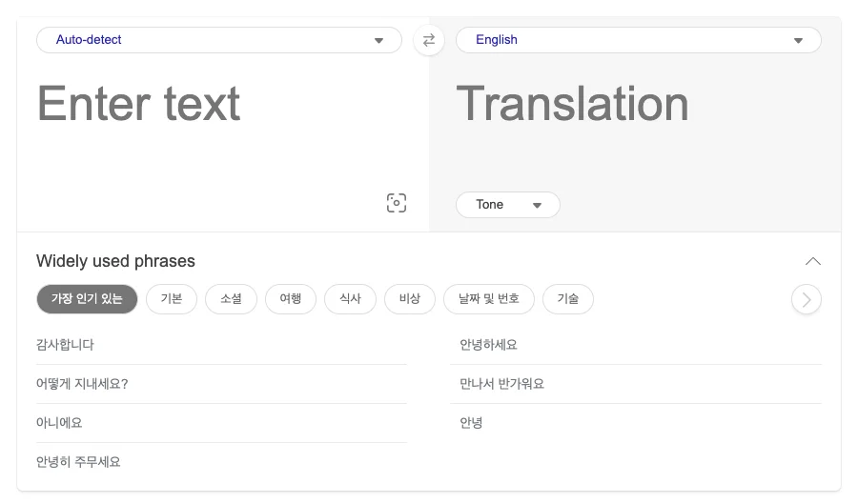Screen dimensions: 858x504
Task: Select the 기술 category tab
Action: click(568, 299)
